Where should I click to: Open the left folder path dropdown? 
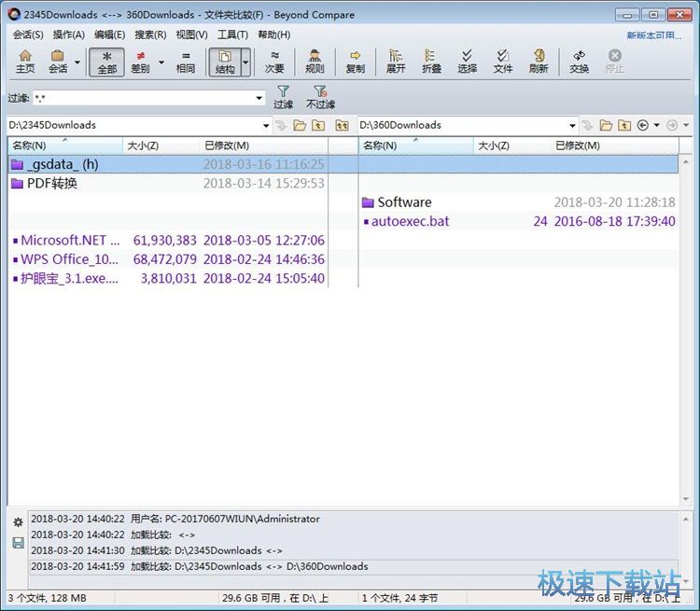266,125
